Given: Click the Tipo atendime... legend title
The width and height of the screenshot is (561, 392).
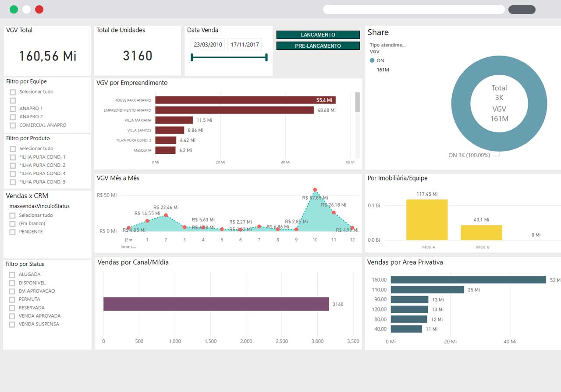Looking at the screenshot, I should tap(388, 45).
